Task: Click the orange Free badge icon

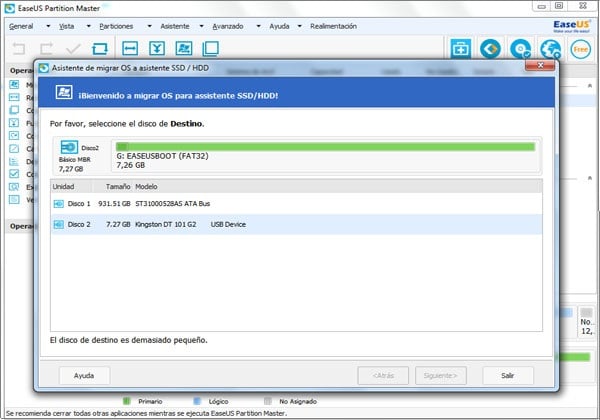Action: coord(580,49)
